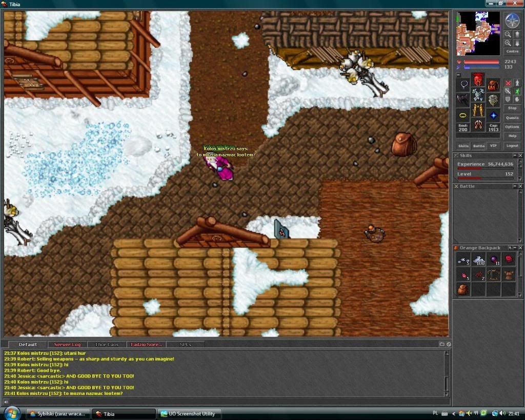Click the dark chain armor in backpack

pyautogui.click(x=494, y=275)
